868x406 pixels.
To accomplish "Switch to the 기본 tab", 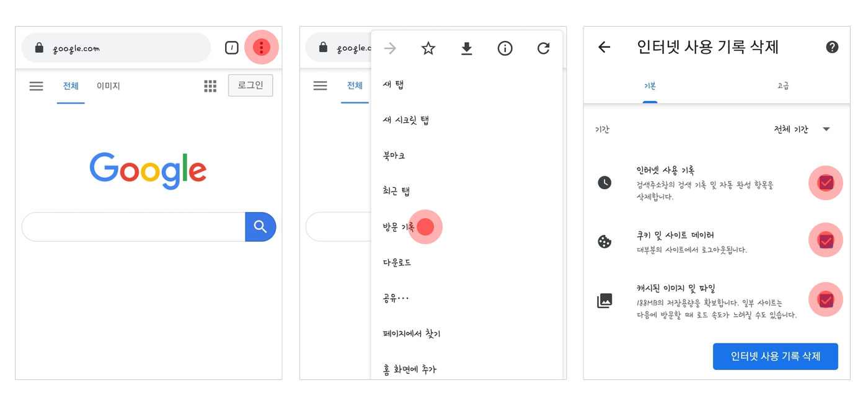I will pos(650,86).
